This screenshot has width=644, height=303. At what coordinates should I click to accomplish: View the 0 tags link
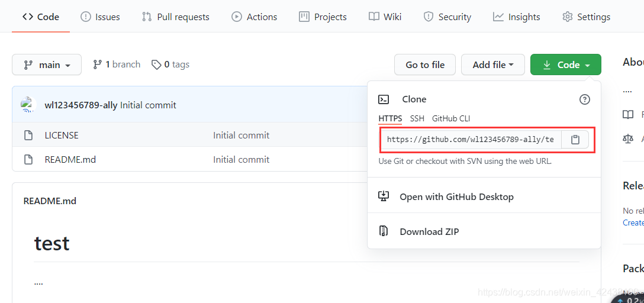tap(170, 65)
